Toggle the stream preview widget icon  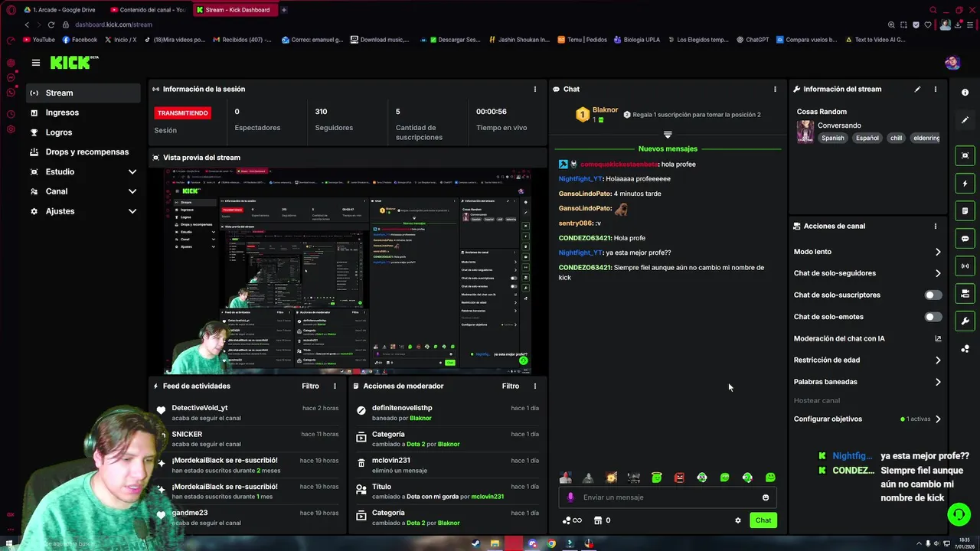coord(965,155)
